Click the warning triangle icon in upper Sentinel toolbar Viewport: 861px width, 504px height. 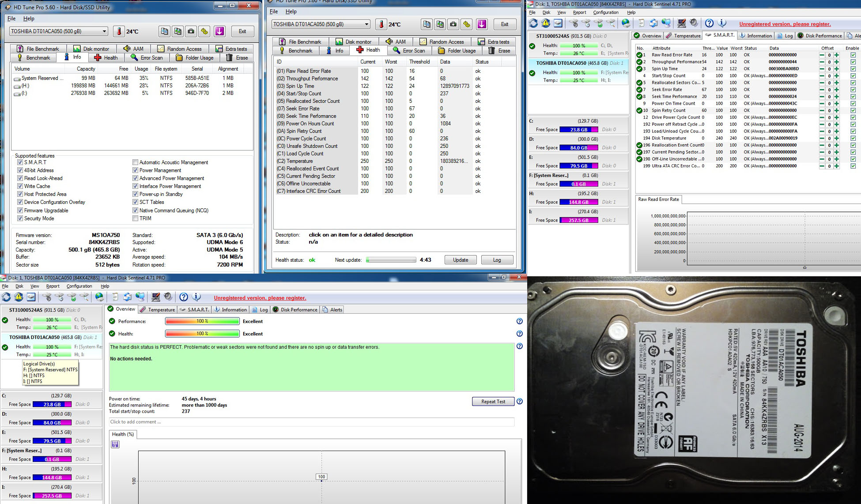(546, 23)
